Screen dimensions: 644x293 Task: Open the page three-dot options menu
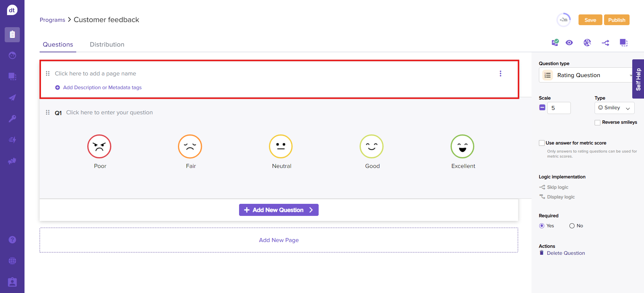(x=500, y=73)
